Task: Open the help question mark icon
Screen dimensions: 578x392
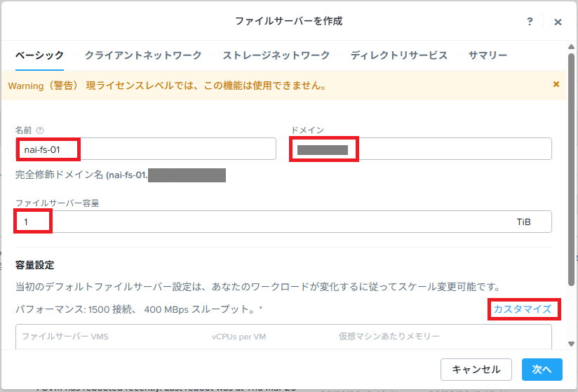Action: pyautogui.click(x=530, y=21)
